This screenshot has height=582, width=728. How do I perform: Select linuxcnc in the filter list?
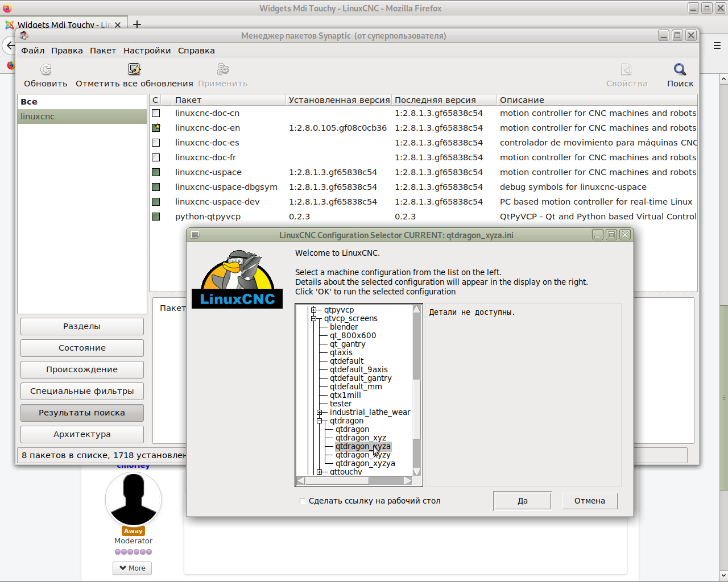click(82, 117)
